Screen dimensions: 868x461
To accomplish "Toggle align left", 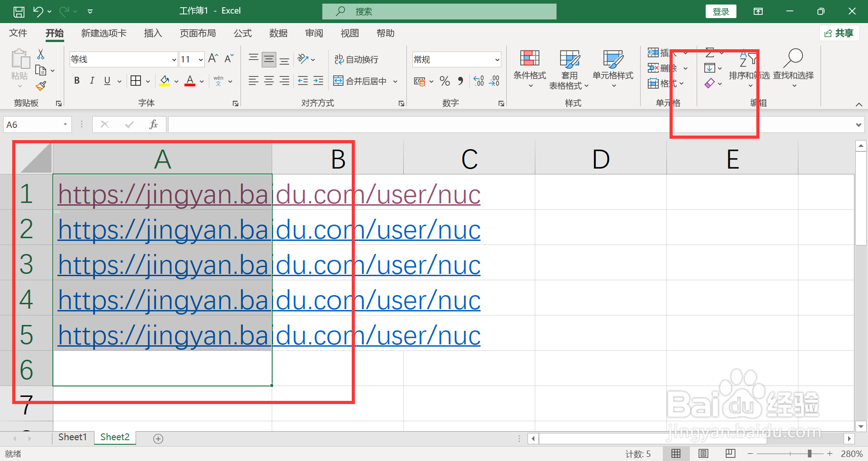I will pyautogui.click(x=254, y=81).
